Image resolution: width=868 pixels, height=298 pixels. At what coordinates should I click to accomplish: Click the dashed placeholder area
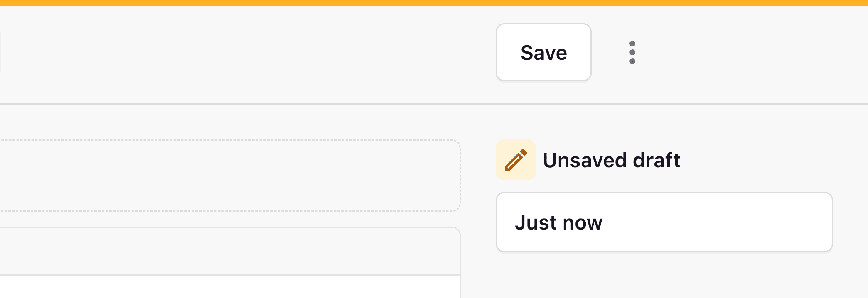point(229,176)
